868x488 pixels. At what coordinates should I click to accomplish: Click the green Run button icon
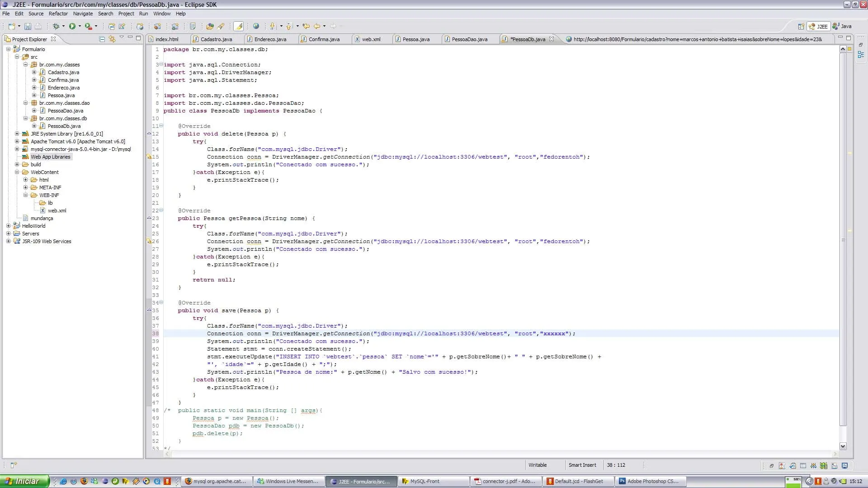[72, 26]
